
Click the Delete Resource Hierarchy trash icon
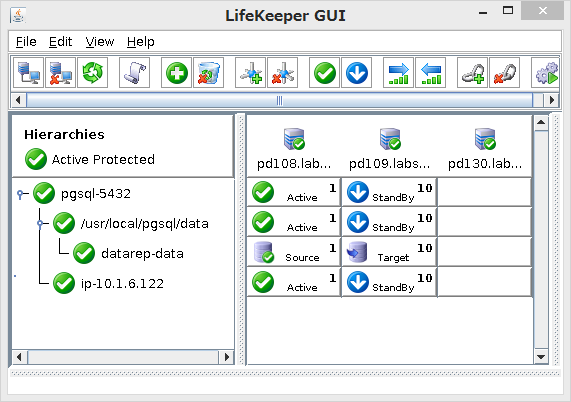pos(209,73)
